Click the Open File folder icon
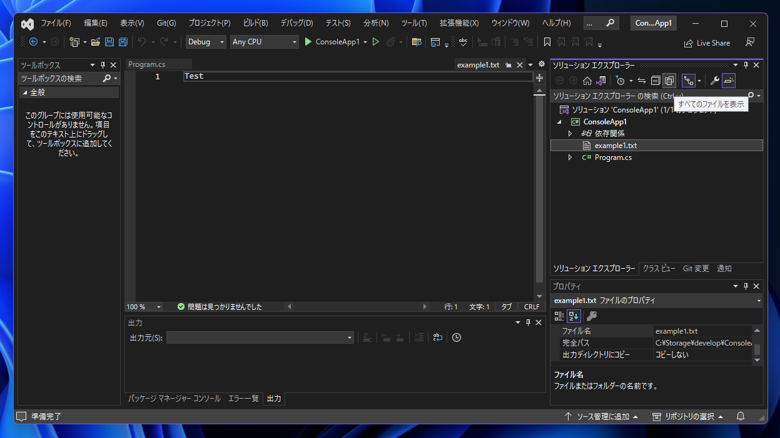Viewport: 780px width, 438px height. (96, 42)
